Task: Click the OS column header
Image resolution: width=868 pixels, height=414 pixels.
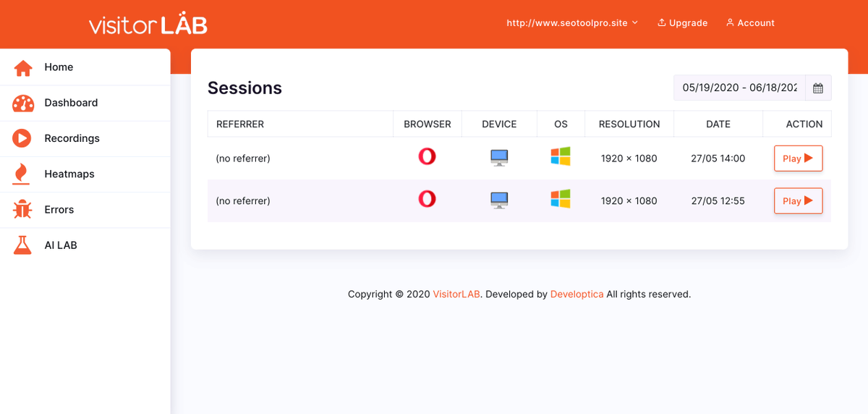Action: [x=561, y=124]
